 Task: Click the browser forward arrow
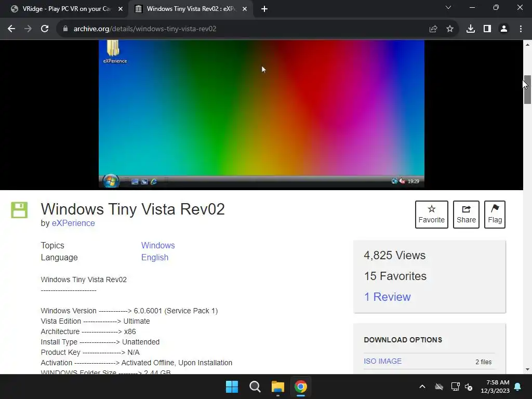click(28, 29)
